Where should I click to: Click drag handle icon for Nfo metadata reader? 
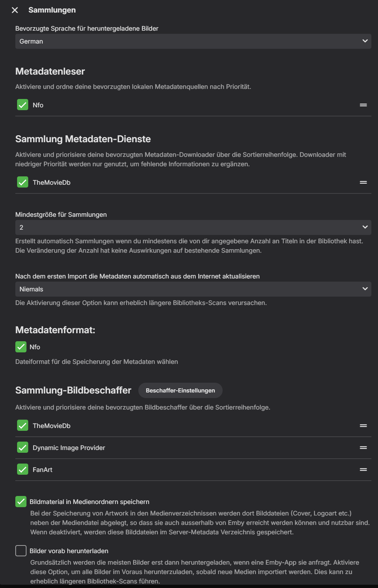click(363, 105)
